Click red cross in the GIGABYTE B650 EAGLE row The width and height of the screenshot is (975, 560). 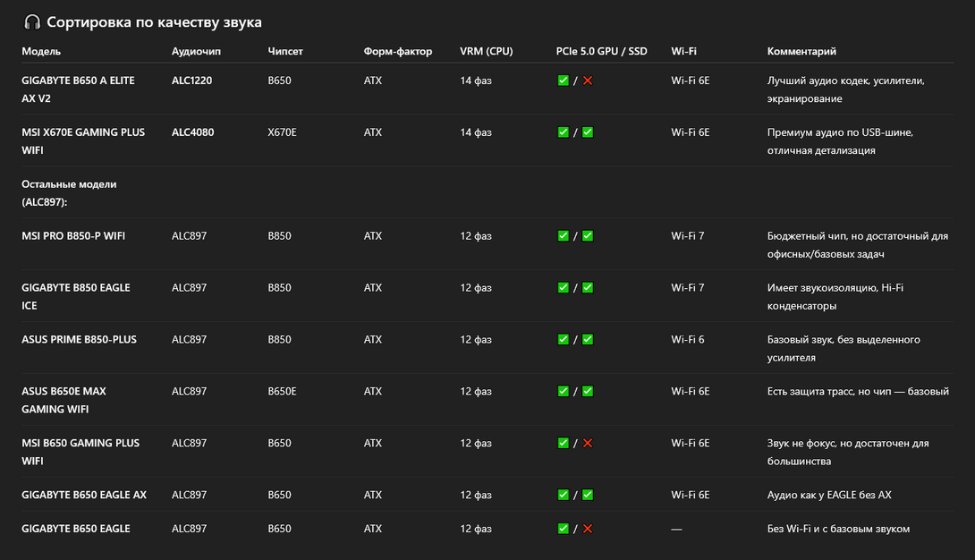click(588, 529)
